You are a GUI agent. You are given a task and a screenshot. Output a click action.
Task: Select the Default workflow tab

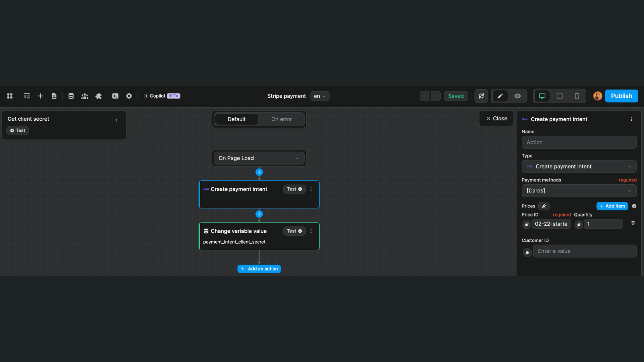236,119
